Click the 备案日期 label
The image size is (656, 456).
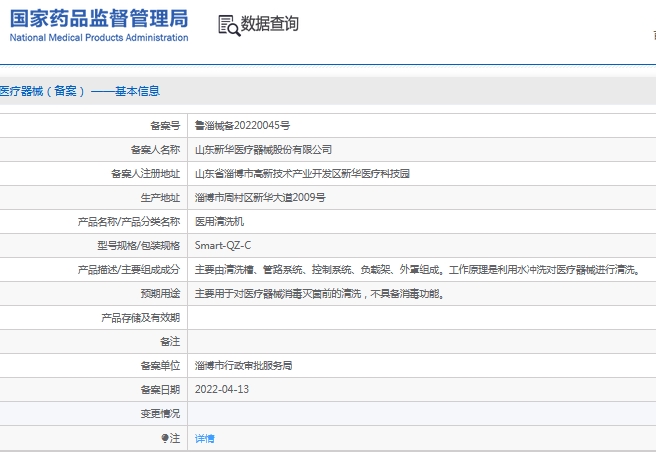tap(160, 389)
